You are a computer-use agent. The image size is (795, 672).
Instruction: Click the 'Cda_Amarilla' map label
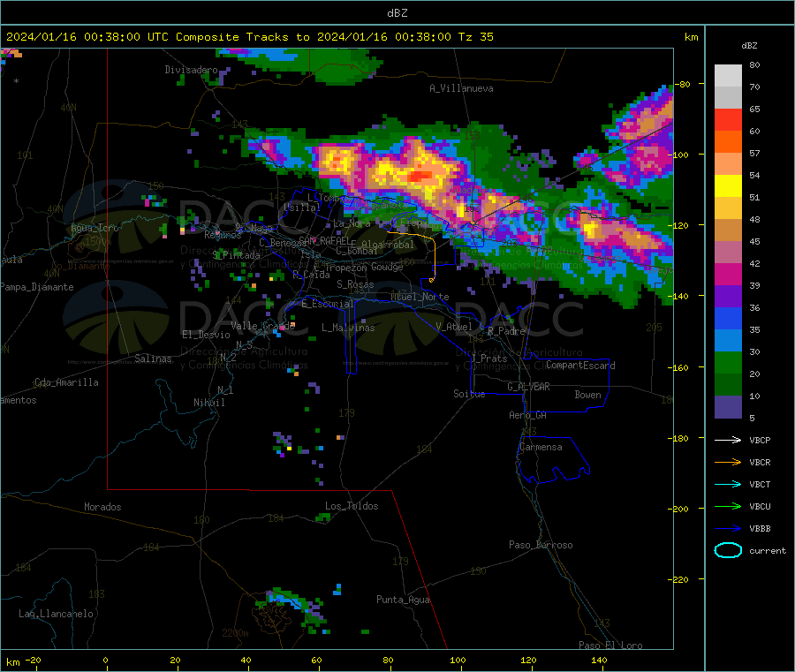[66, 382]
